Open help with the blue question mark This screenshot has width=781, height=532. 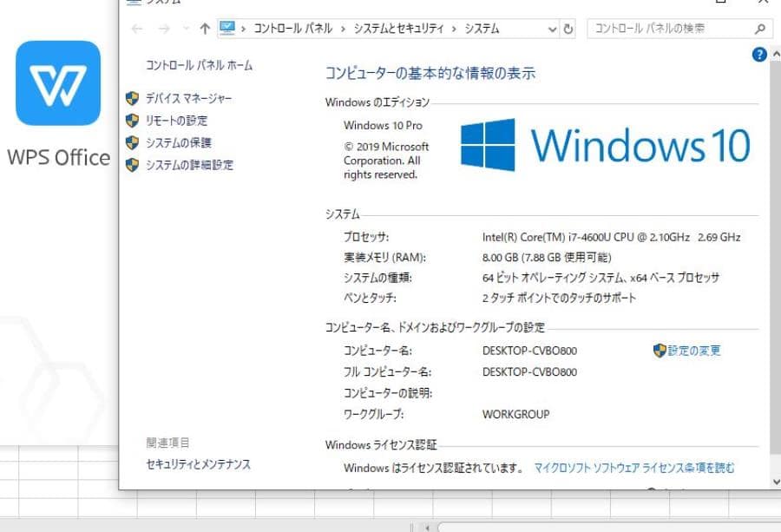(759, 55)
